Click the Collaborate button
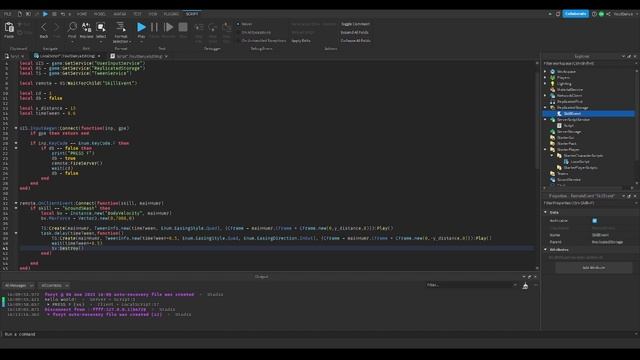The width and height of the screenshot is (640, 360). [576, 14]
